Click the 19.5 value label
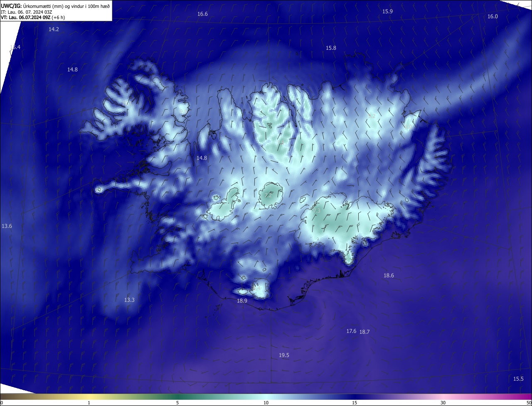The height and width of the screenshot is (406, 532). (x=284, y=355)
